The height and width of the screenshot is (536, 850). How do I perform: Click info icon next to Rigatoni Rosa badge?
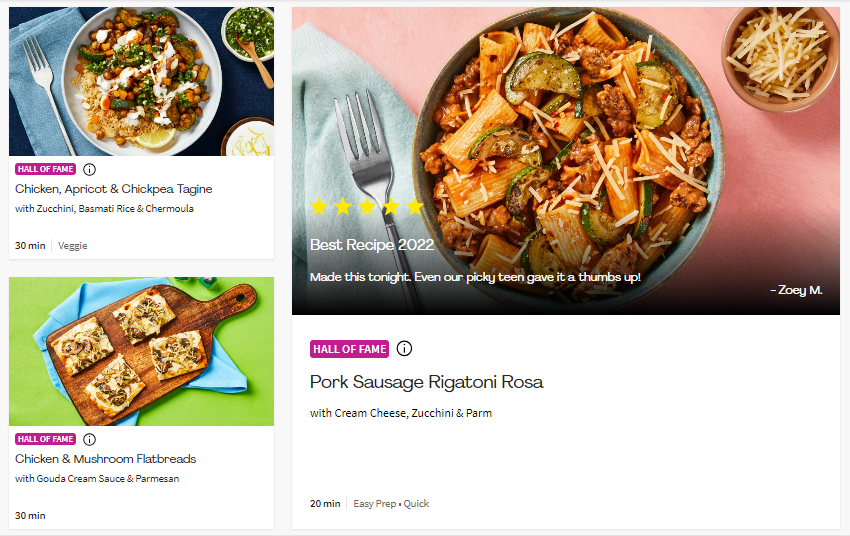click(x=404, y=348)
